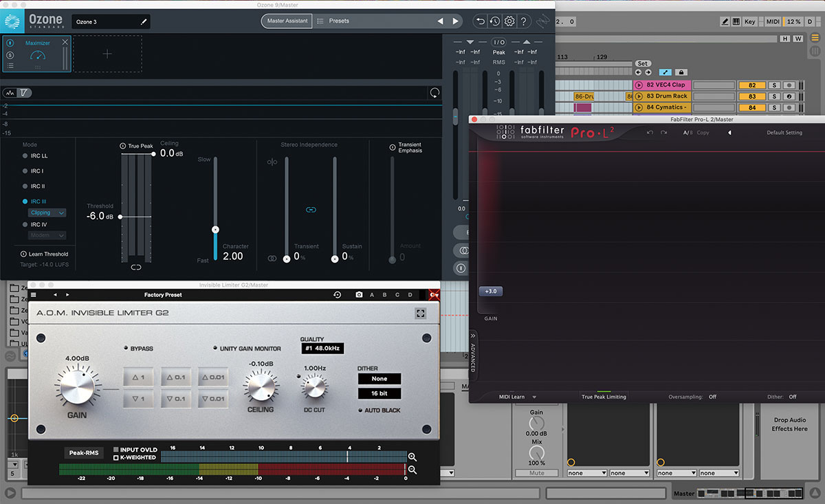Open the DITHER None selector

(379, 379)
